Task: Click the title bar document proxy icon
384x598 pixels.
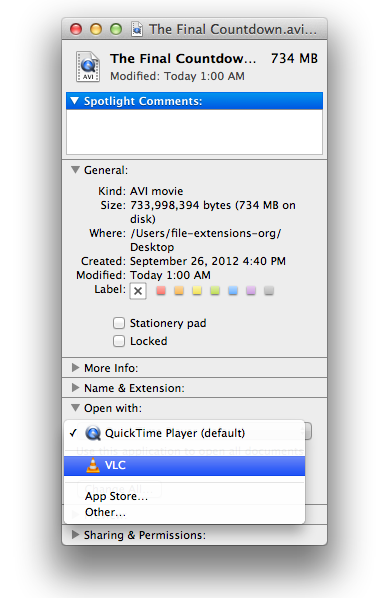Action: coord(137,29)
